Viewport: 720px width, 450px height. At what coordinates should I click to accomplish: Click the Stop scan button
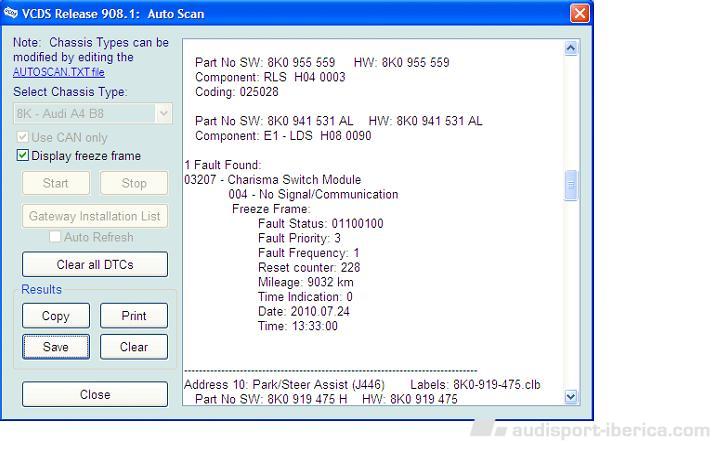134,183
